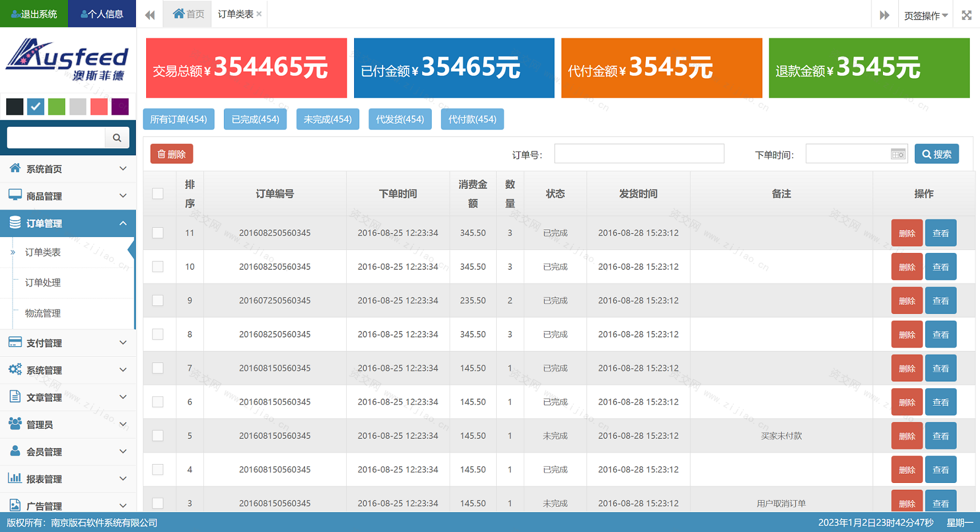Image resolution: width=980 pixels, height=532 pixels.
Task: Click the right tab-scroll double arrow icon
Action: [x=884, y=15]
